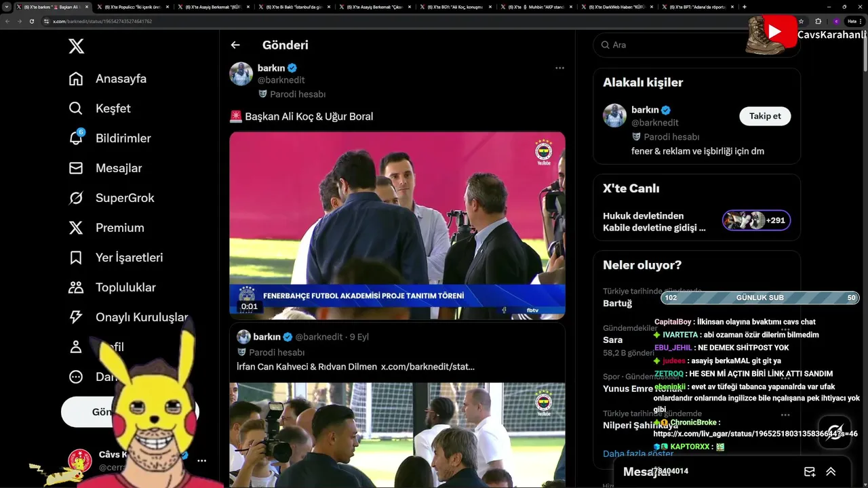This screenshot has width=868, height=488.
Task: Switch to the Bi Bakti İstanbul'da tab
Action: pos(294,7)
